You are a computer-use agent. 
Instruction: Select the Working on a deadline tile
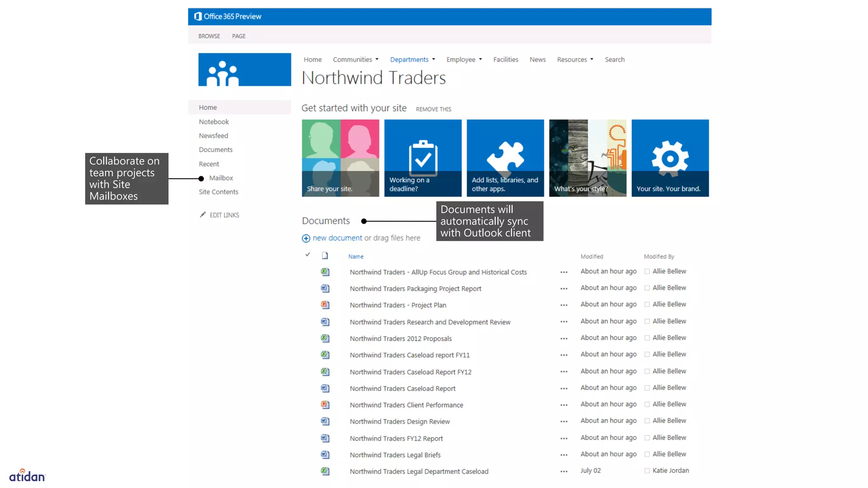(x=423, y=158)
